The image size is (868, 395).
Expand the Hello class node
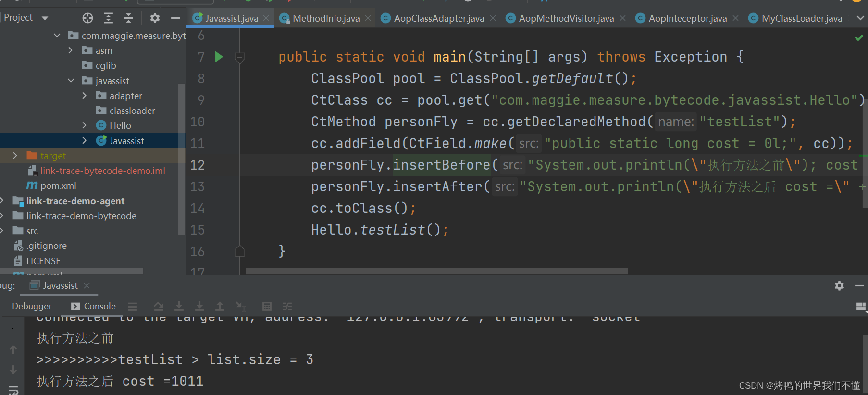(x=85, y=125)
